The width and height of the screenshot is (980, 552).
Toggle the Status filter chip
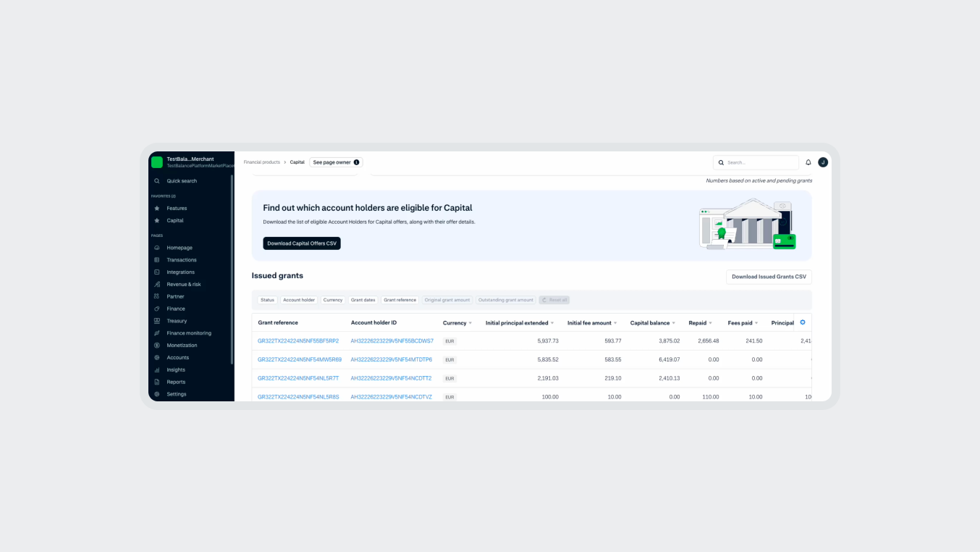click(267, 299)
